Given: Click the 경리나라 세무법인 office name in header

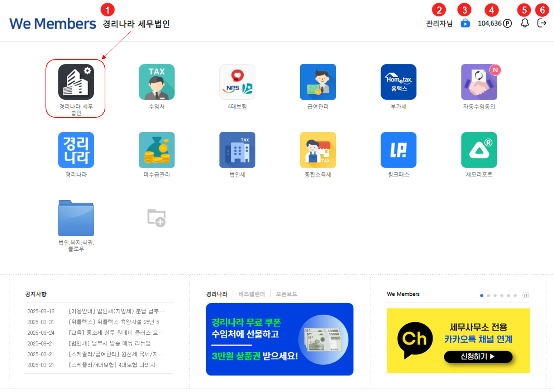Looking at the screenshot, I should [136, 24].
